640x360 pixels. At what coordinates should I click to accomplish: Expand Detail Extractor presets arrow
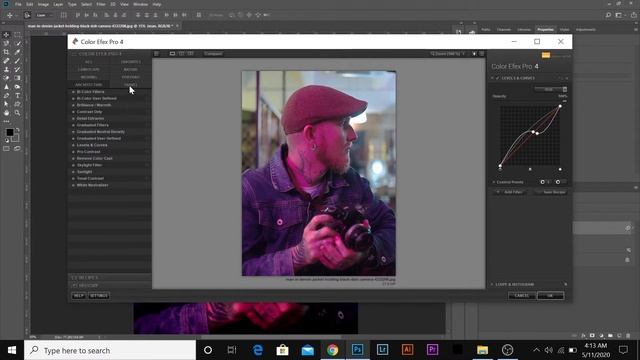73,118
